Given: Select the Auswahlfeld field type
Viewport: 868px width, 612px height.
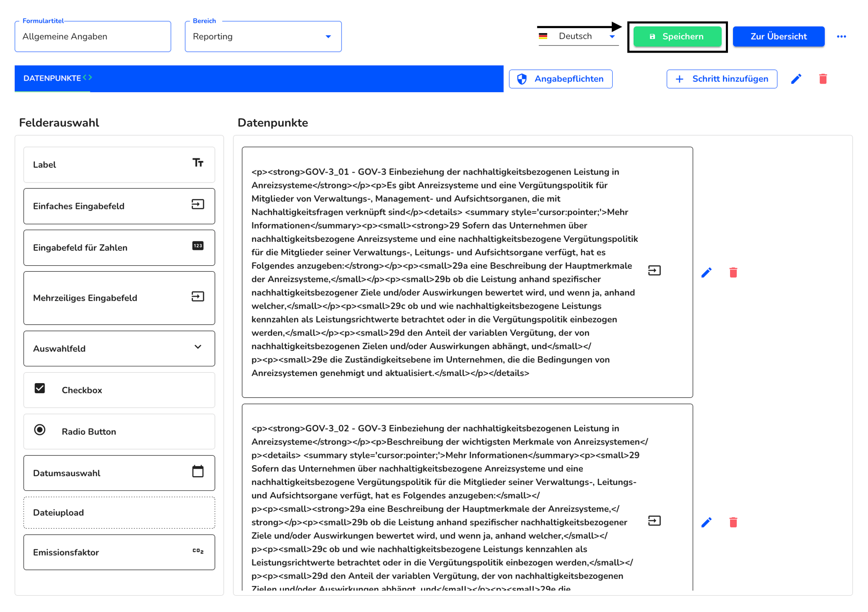Looking at the screenshot, I should [119, 349].
